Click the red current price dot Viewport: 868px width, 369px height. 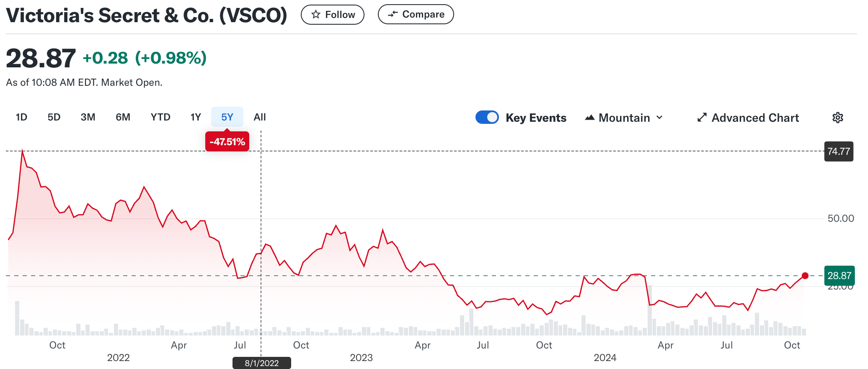pyautogui.click(x=805, y=275)
